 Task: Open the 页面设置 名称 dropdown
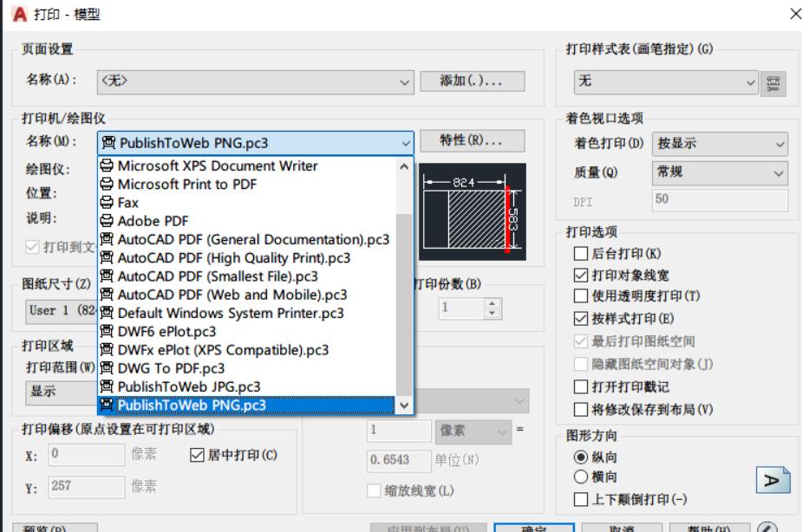click(402, 81)
